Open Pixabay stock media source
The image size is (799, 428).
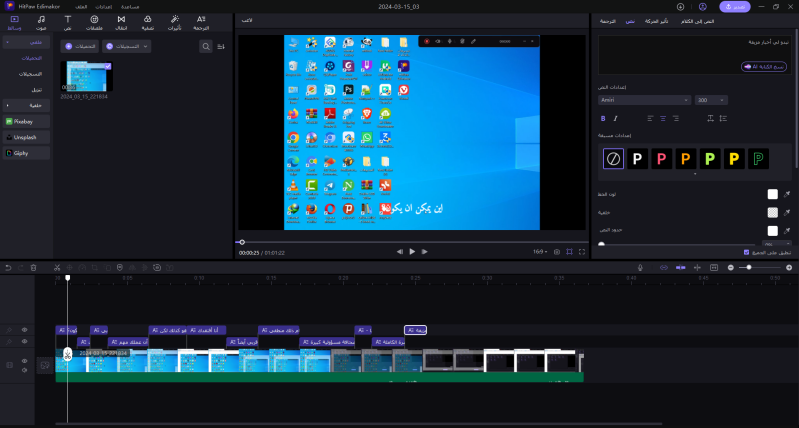point(26,120)
